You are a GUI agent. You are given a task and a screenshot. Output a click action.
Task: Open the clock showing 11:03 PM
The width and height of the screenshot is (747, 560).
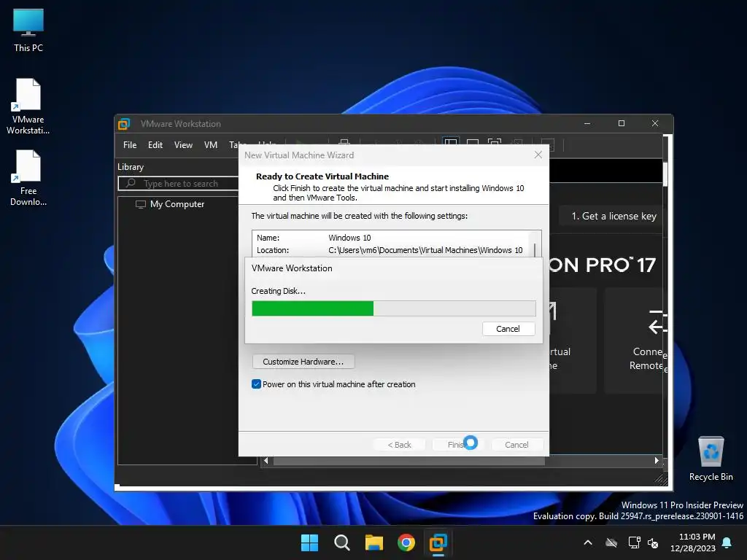pos(693,542)
